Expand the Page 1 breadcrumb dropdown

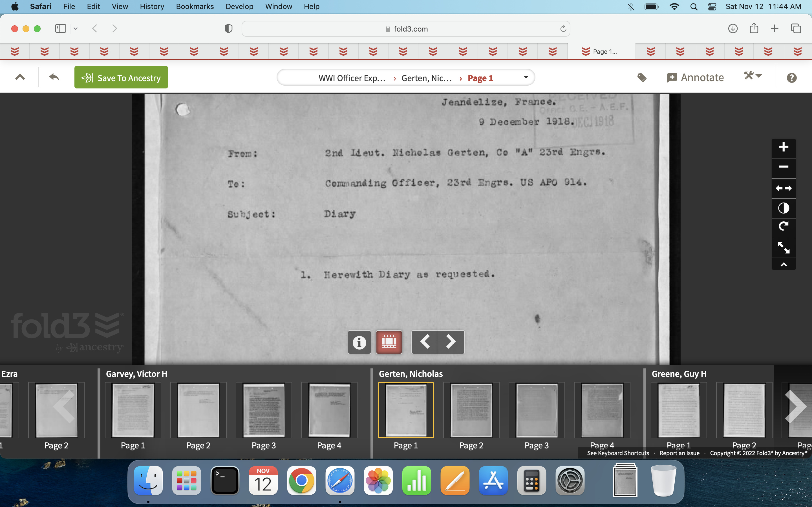pos(526,77)
